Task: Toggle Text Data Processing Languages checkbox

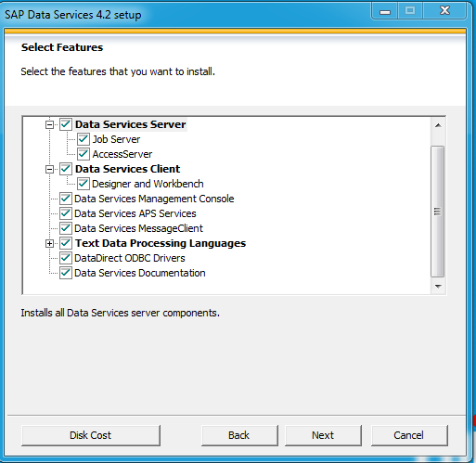Action: (66, 243)
